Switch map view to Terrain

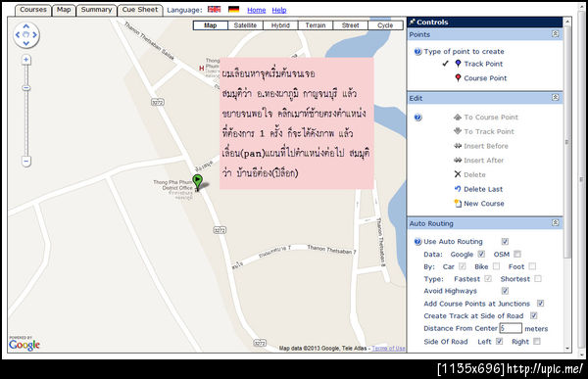click(316, 25)
